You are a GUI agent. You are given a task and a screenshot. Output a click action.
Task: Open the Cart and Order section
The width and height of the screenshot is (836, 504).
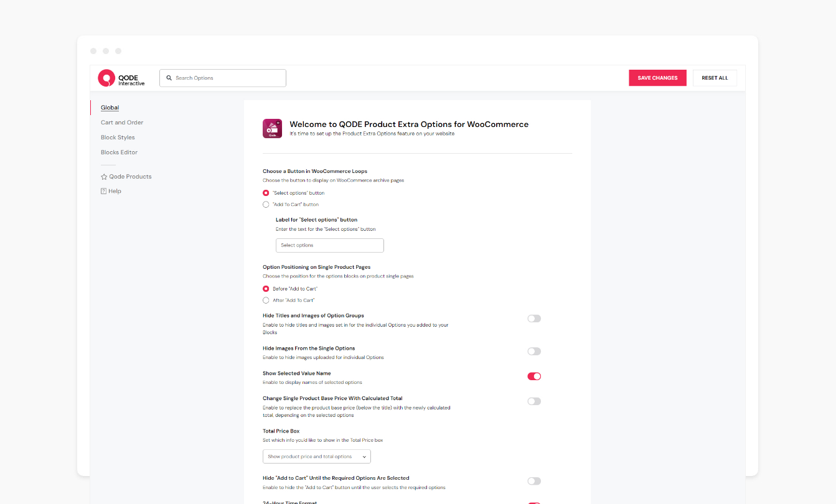(x=122, y=123)
